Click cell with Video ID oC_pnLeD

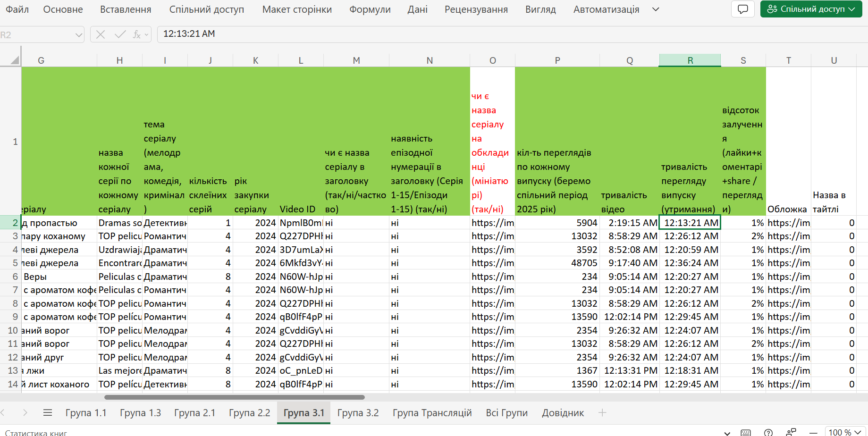point(301,371)
